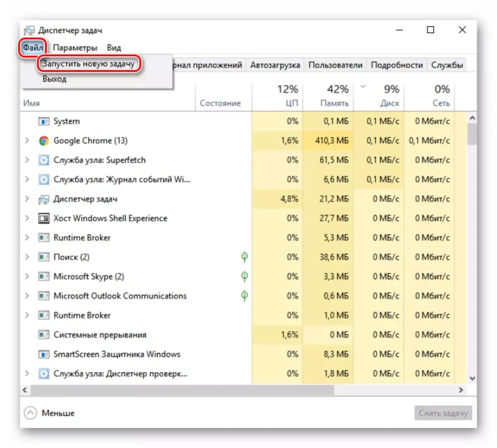Click the horizontal scrollbar thumb
Image resolution: width=497 pixels, height=448 pixels.
tap(182, 390)
